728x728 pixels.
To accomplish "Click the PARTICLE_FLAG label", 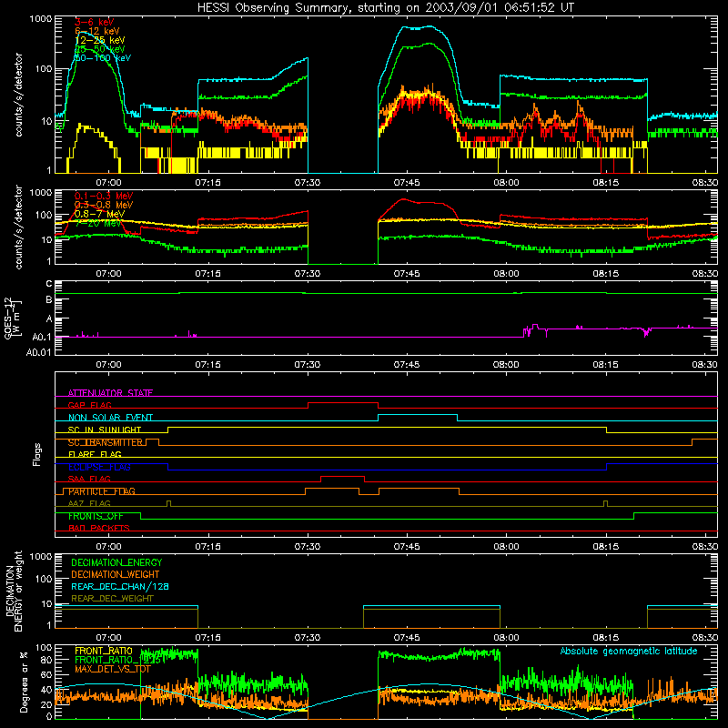I will click(x=102, y=491).
